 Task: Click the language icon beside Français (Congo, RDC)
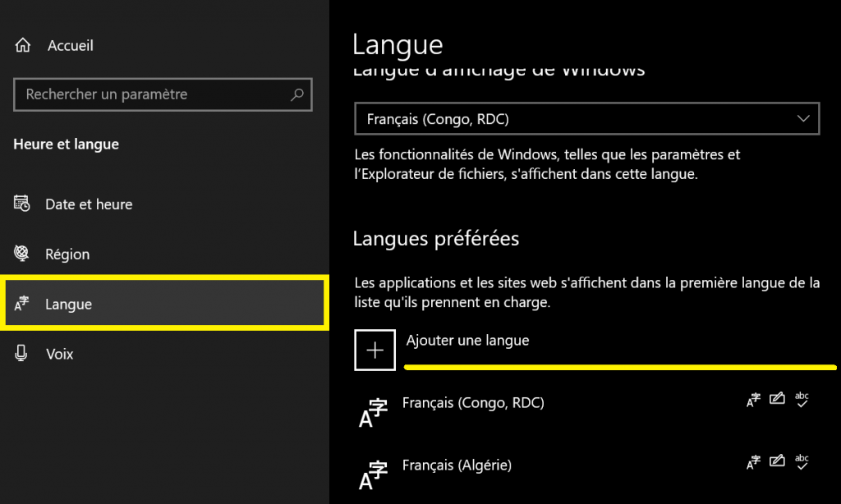tap(373, 413)
